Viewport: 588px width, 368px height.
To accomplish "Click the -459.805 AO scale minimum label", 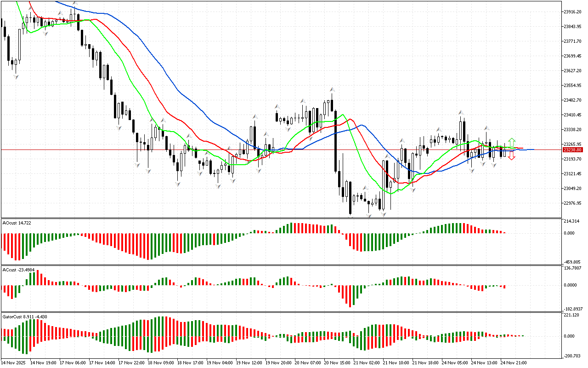I will click(x=572, y=262).
